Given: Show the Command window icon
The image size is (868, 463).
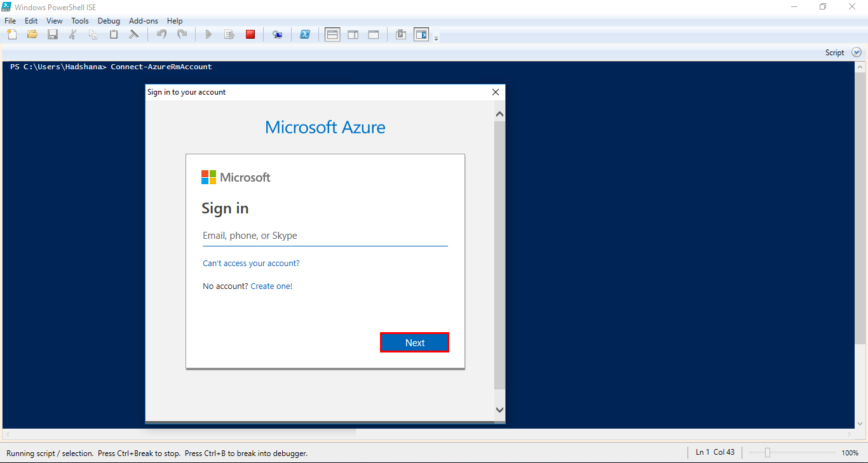Looking at the screenshot, I should click(x=401, y=34).
